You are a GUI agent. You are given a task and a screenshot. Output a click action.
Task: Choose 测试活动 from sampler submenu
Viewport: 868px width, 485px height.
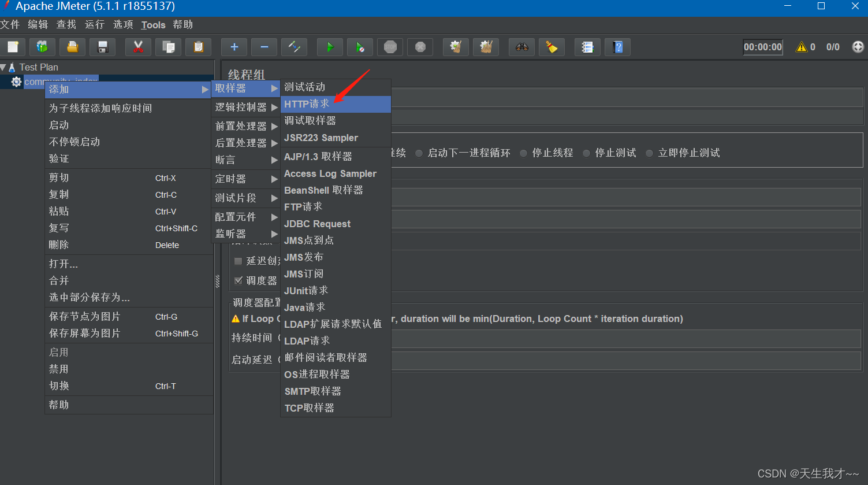tap(336, 87)
